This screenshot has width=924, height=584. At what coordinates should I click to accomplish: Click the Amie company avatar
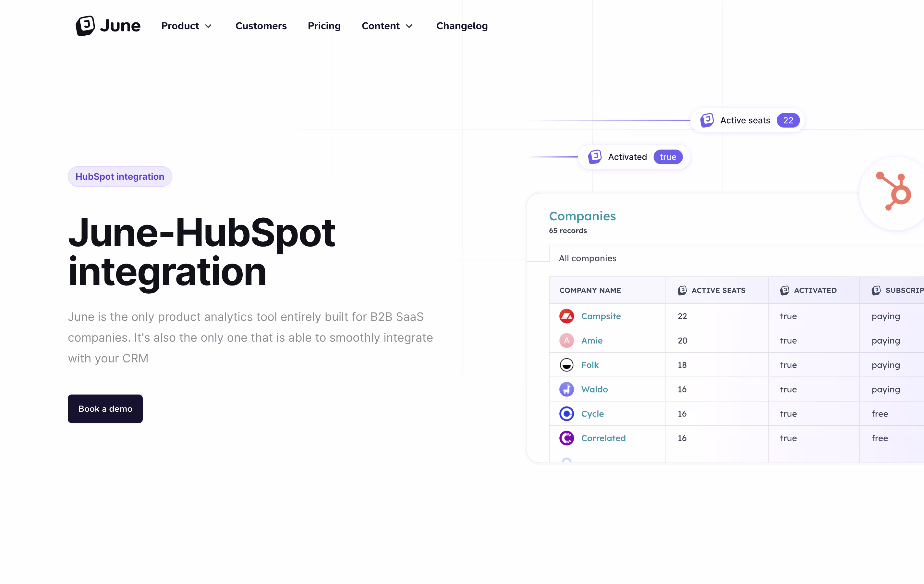566,340
